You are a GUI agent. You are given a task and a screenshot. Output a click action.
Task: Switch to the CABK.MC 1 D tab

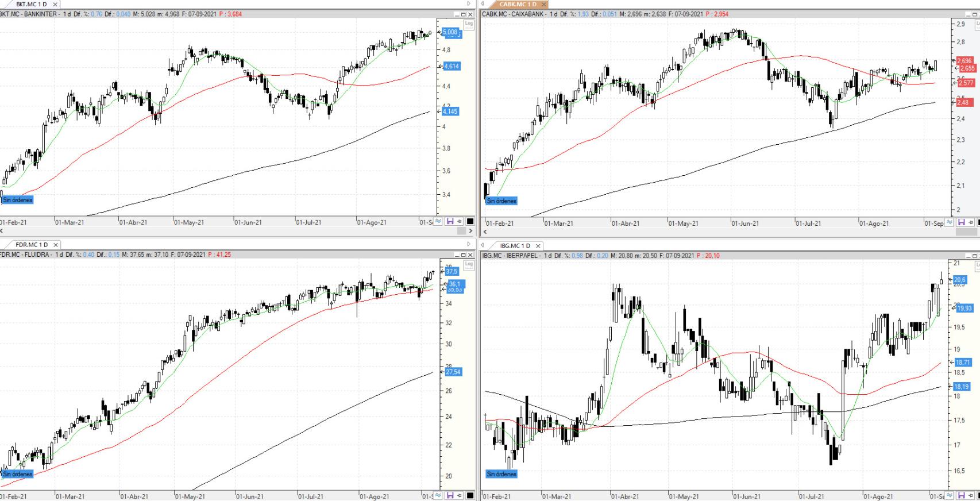(517, 5)
